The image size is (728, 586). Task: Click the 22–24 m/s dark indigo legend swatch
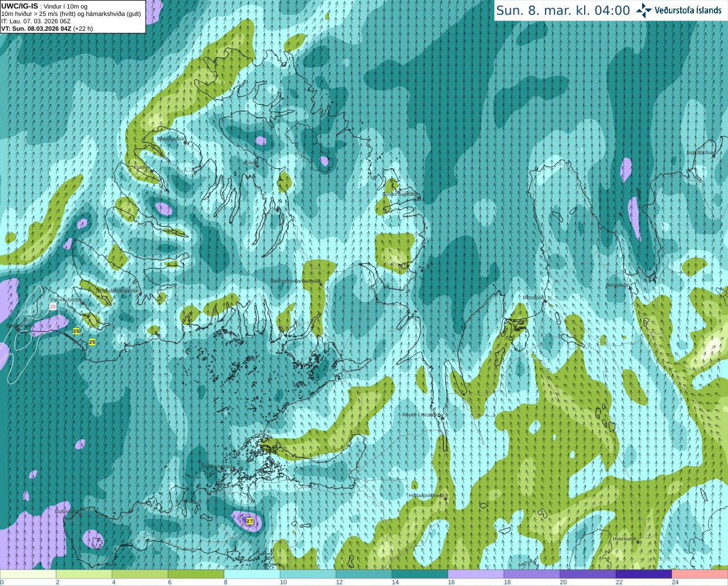click(x=644, y=574)
